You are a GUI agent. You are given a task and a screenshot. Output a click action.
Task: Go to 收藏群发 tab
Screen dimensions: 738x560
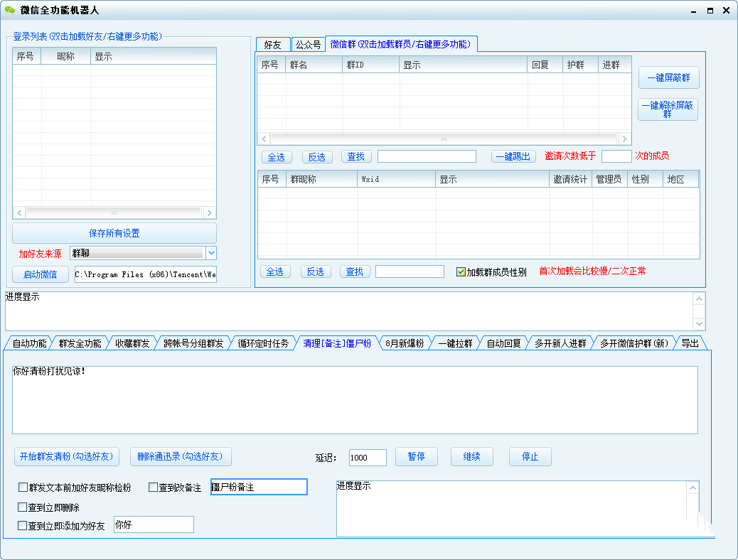(x=132, y=343)
